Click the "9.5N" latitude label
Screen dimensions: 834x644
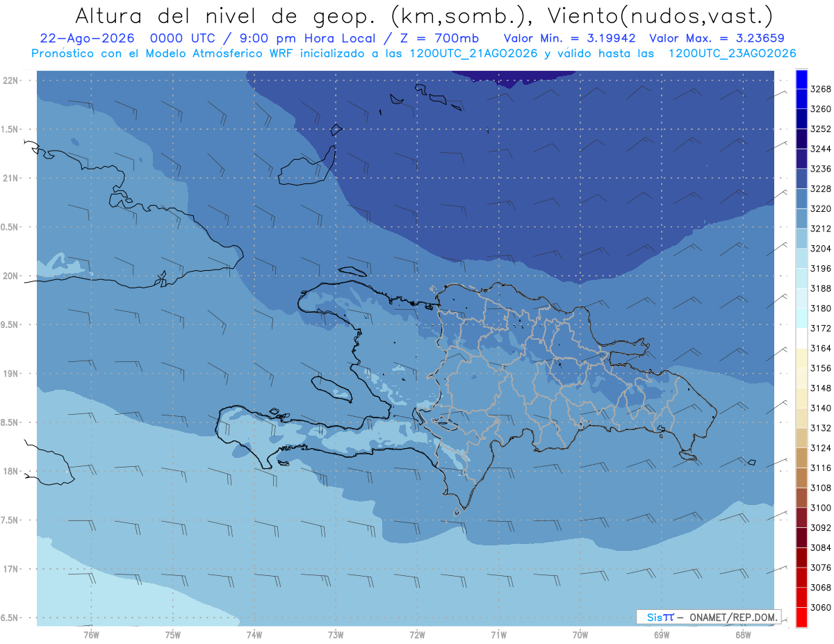click(x=10, y=324)
